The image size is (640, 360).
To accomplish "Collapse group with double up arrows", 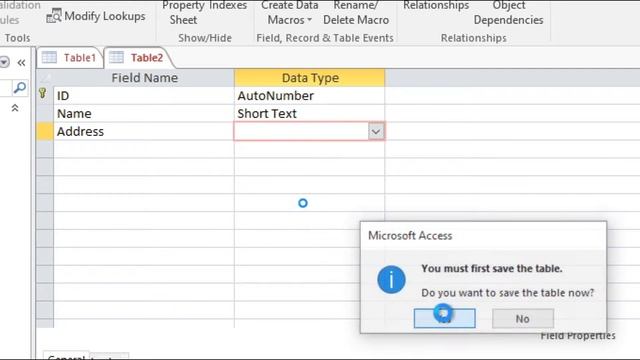I will click(15, 108).
